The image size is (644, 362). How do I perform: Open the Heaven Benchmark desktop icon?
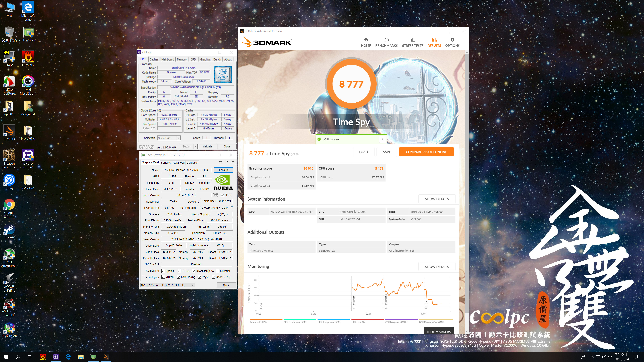click(x=9, y=159)
